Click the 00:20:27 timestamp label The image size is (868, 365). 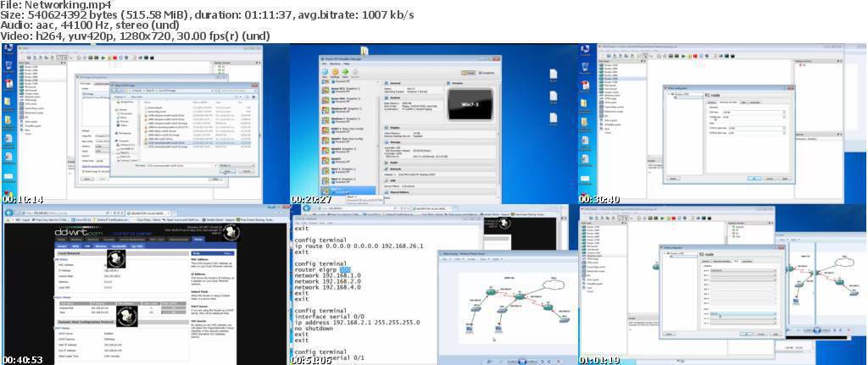pyautogui.click(x=312, y=199)
